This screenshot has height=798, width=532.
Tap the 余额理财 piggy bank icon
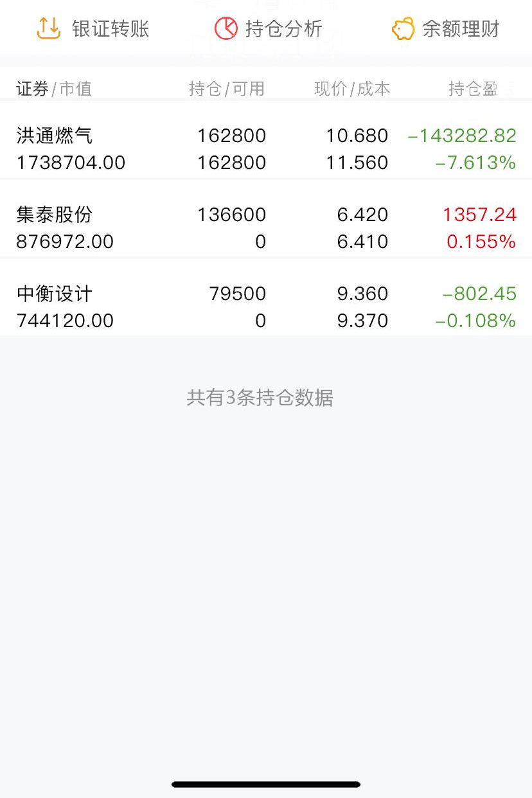[x=403, y=29]
